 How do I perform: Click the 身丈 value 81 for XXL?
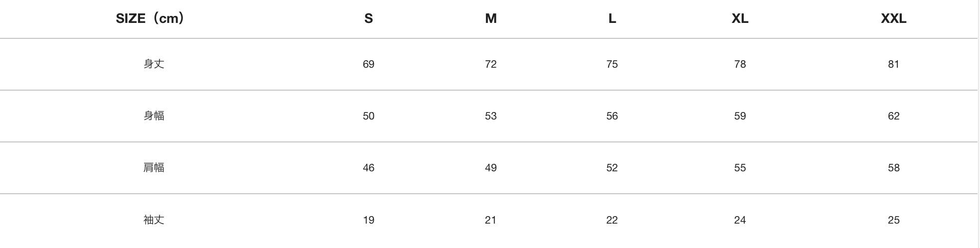(x=893, y=64)
